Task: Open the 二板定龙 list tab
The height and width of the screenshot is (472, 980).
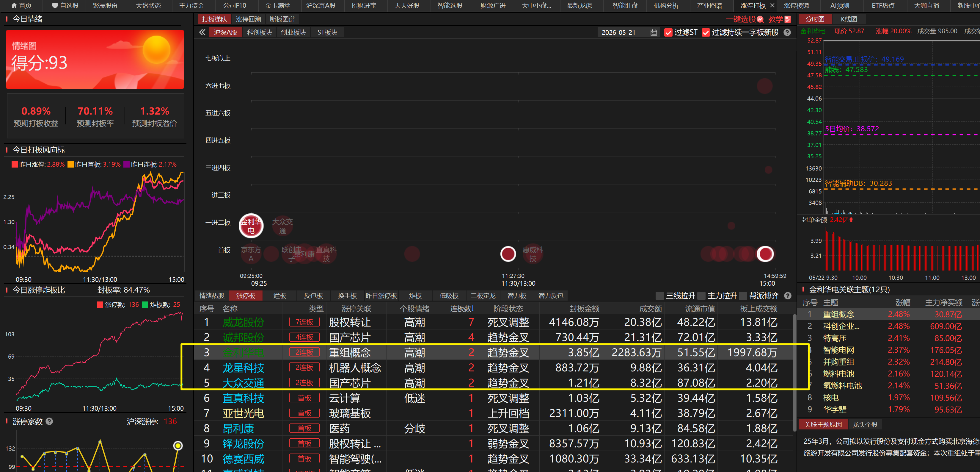Action: coord(483,296)
